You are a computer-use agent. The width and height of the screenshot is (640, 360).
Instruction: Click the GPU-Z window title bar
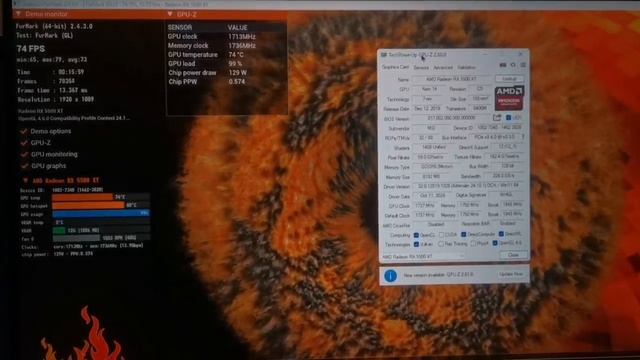[x=453, y=55]
